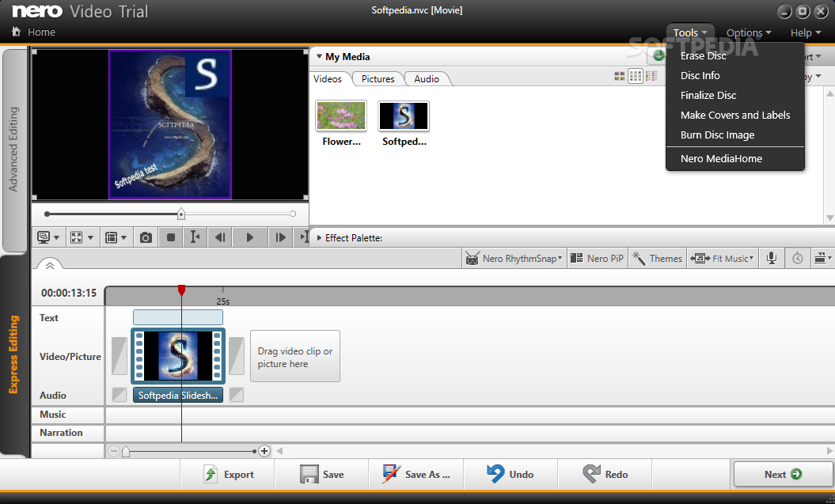Expand the Effect Palette
Viewport: 835px width, 504px height.
(x=319, y=238)
